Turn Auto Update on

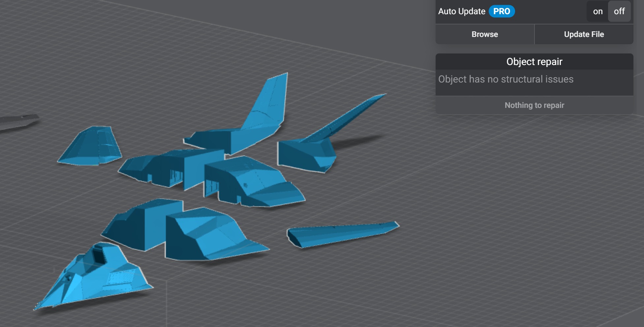597,12
